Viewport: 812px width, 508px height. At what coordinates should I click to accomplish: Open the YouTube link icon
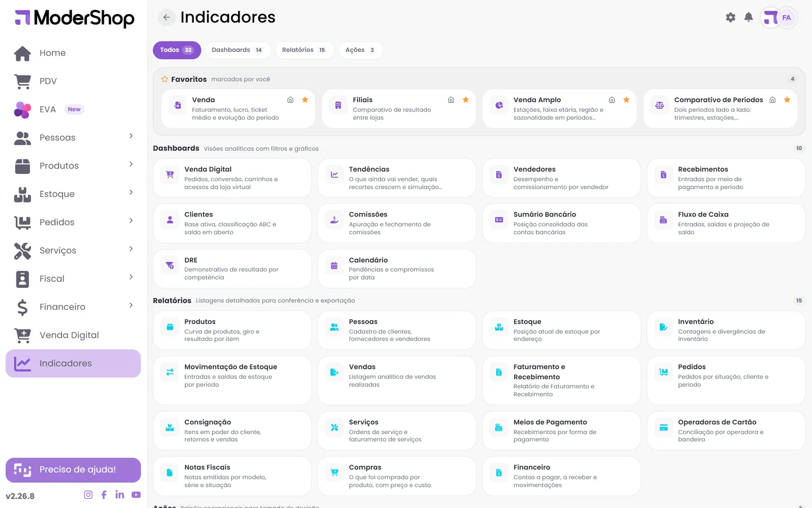(x=136, y=495)
